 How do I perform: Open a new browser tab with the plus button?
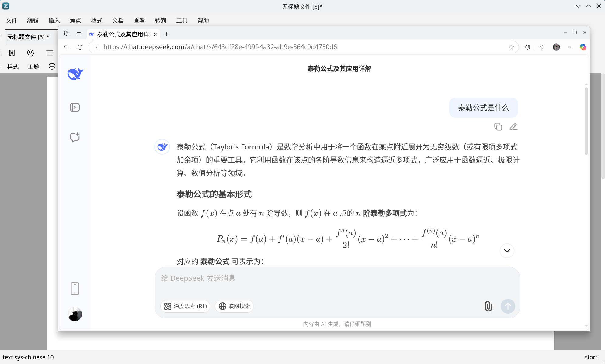[x=166, y=34]
